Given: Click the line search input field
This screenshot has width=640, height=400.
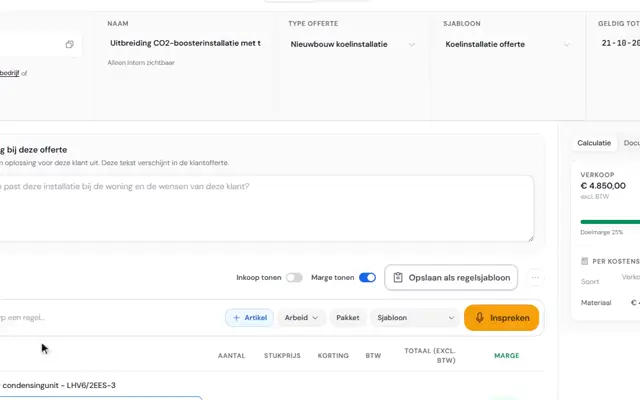Looking at the screenshot, I should point(110,318).
